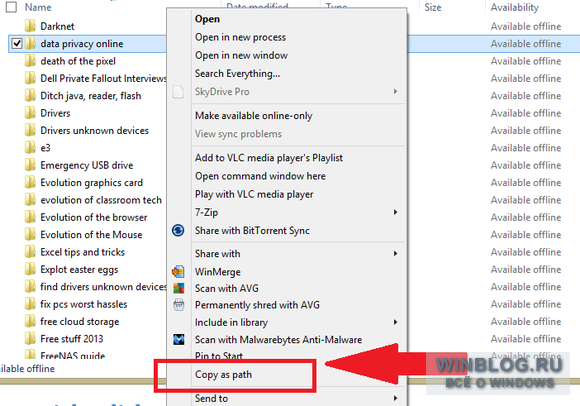Click Available offline in the Drivers row
This screenshot has height=406, width=580.
[526, 113]
